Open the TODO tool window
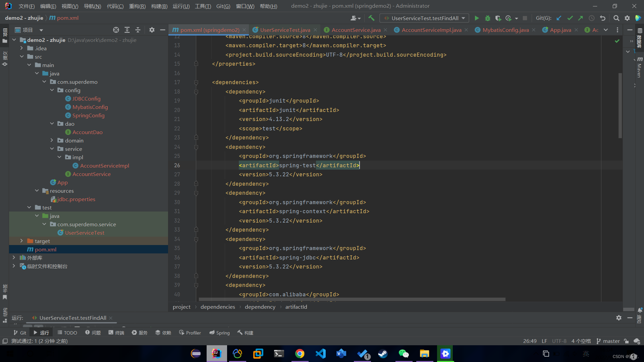644x362 pixels. pyautogui.click(x=67, y=333)
